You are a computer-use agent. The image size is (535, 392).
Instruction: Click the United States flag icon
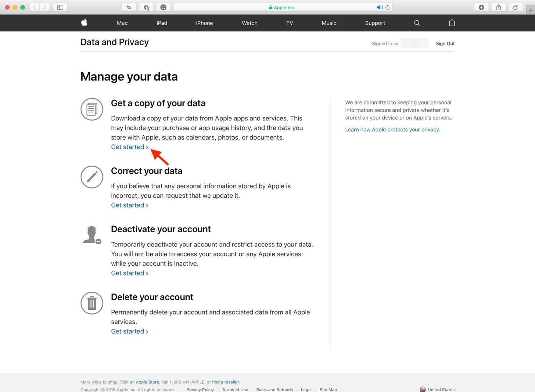click(x=423, y=389)
